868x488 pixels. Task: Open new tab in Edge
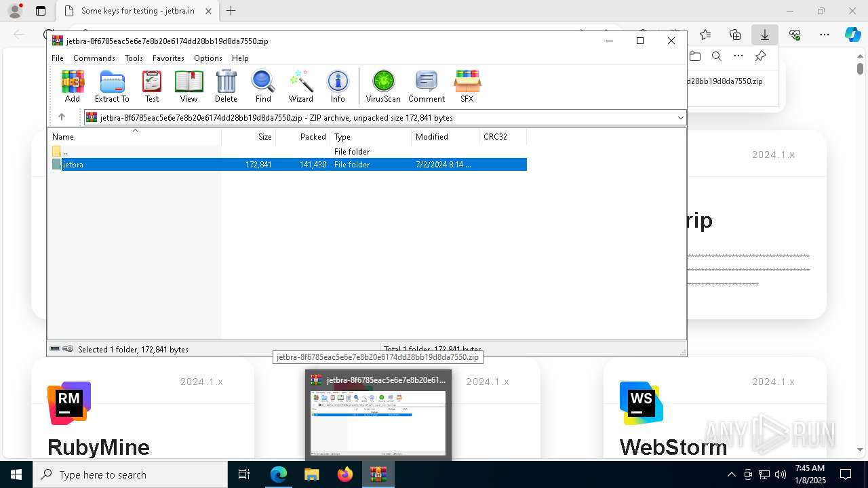[231, 11]
